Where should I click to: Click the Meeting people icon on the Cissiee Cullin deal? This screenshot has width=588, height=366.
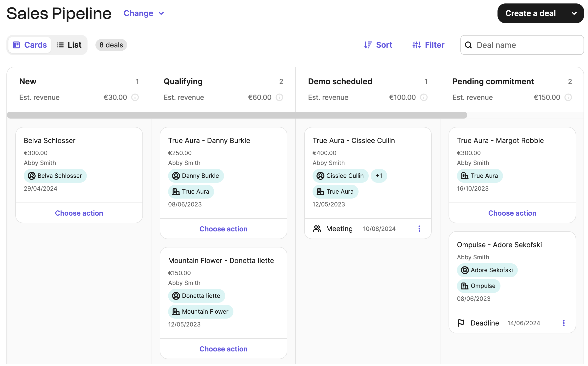tap(317, 229)
